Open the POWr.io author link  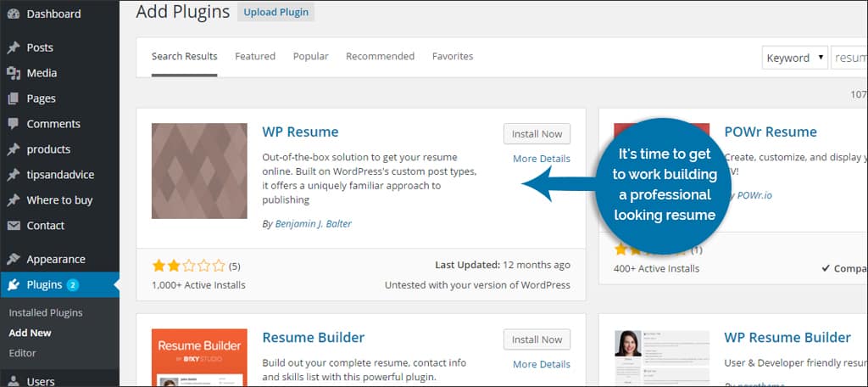[x=754, y=195]
